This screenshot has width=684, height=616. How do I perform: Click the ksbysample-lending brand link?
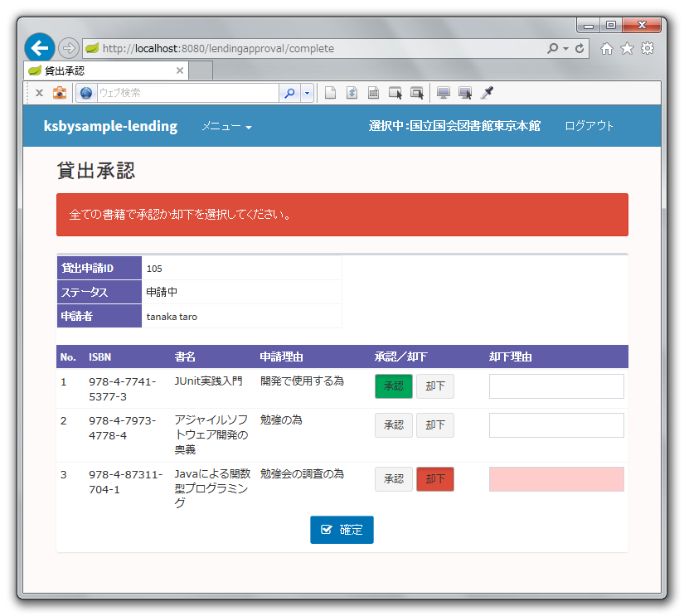click(110, 126)
